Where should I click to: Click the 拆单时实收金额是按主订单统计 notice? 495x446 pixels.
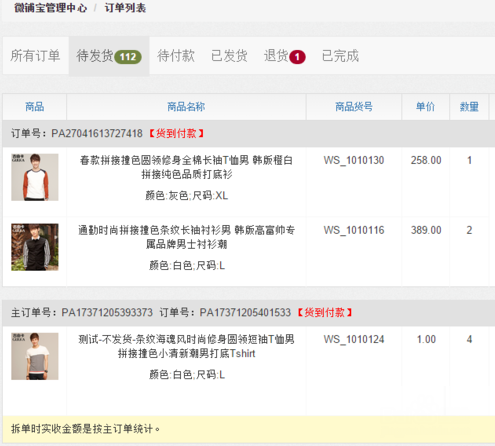click(x=86, y=429)
